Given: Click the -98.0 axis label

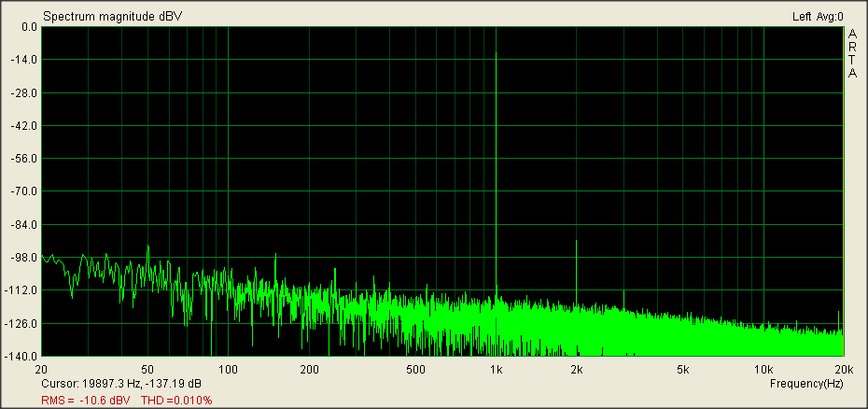Looking at the screenshot, I should coord(24,257).
